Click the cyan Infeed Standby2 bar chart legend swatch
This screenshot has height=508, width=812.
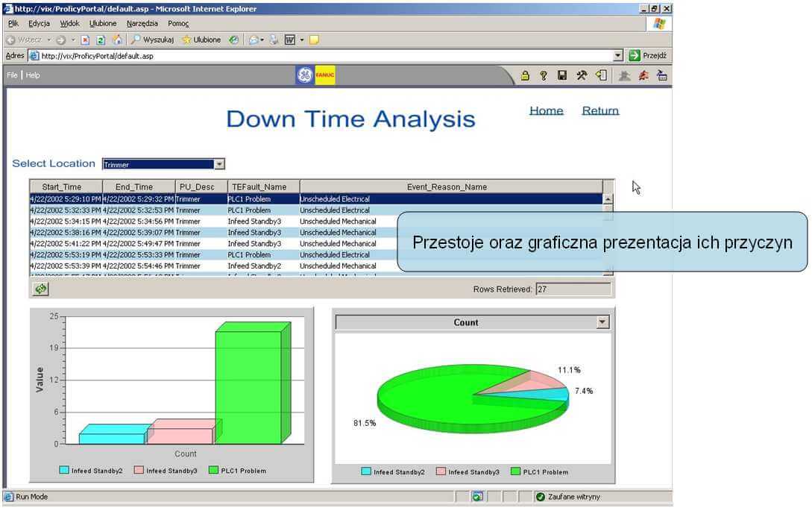[x=64, y=470]
